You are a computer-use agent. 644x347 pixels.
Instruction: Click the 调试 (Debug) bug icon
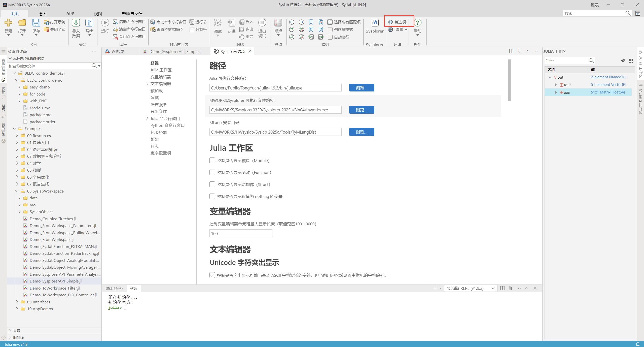218,23
